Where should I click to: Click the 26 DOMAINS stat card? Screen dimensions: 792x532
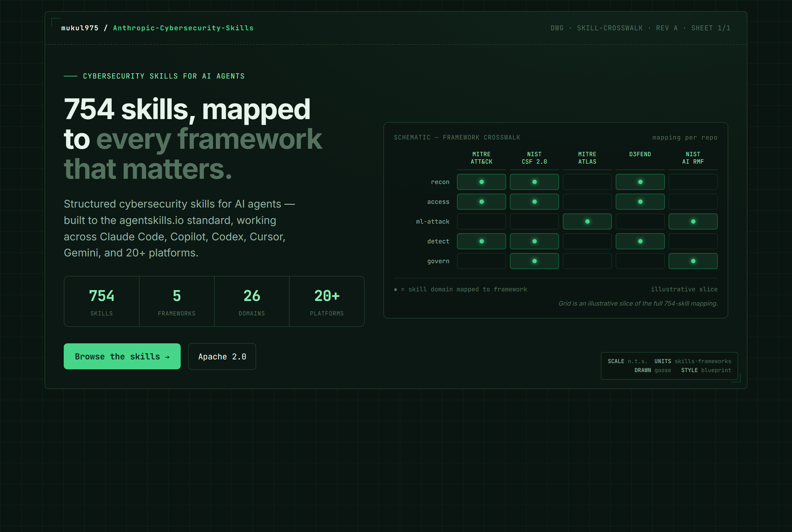[252, 301]
